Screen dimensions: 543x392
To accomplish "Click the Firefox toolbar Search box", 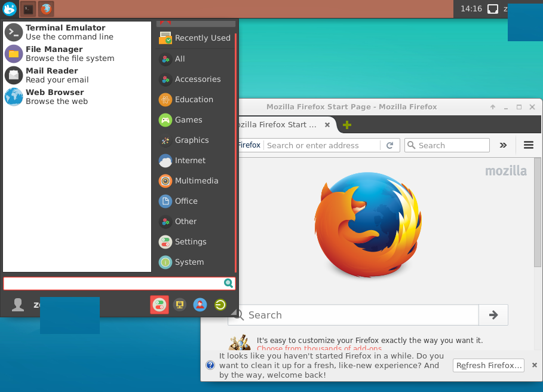I will pyautogui.click(x=447, y=145).
